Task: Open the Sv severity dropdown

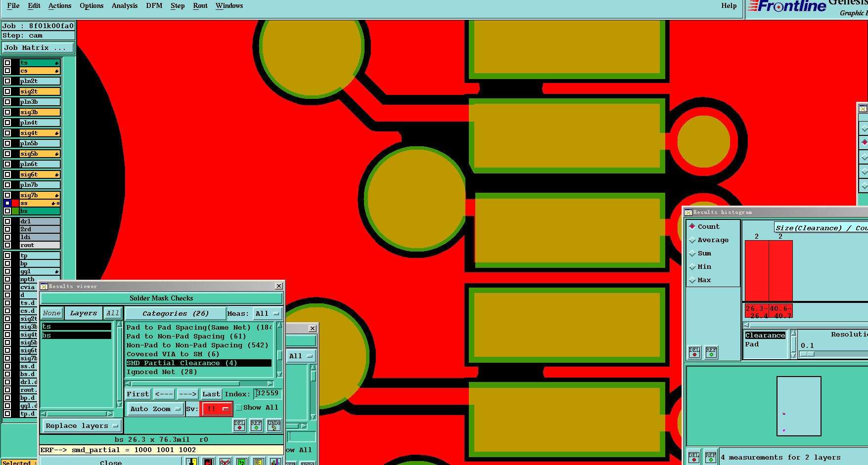Action: 217,409
